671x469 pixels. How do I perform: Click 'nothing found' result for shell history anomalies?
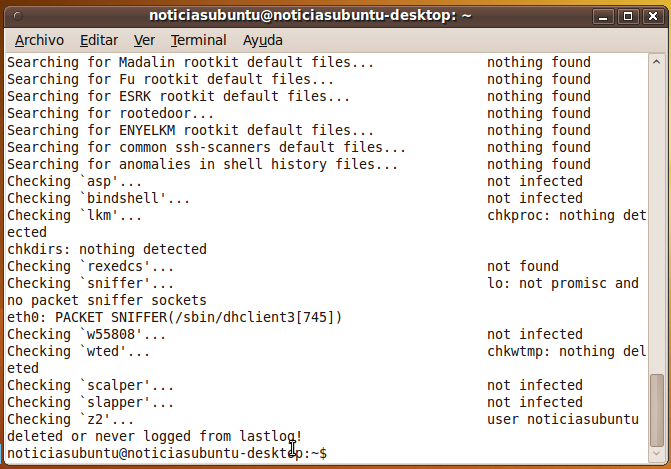point(539,164)
